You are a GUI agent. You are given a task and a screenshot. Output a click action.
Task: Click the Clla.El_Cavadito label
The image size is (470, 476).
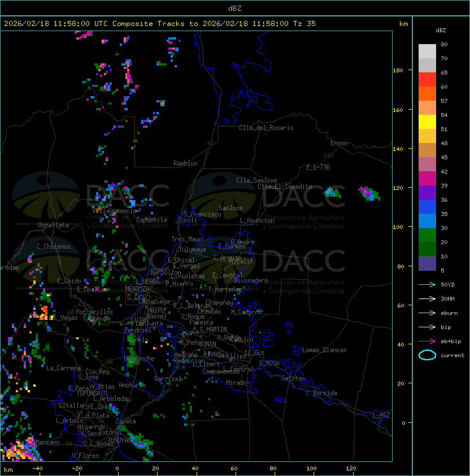[285, 187]
